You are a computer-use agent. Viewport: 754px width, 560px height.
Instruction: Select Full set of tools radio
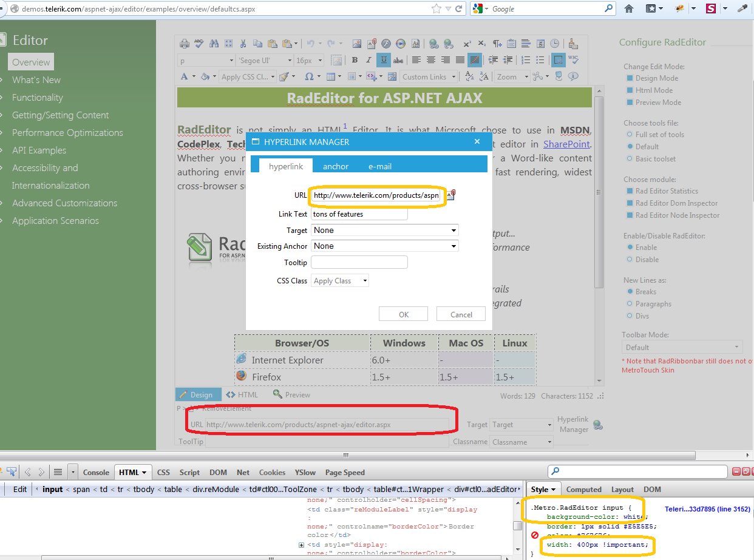click(630, 135)
